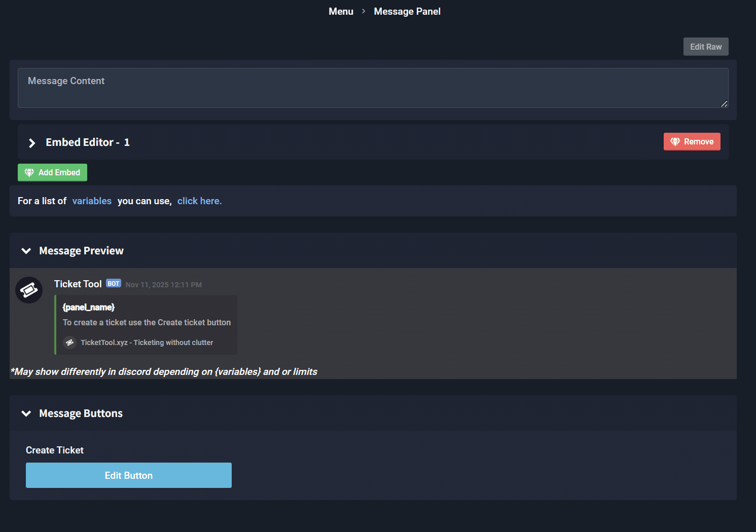Click the breadcrumb separator arrow after Menu

pos(364,11)
